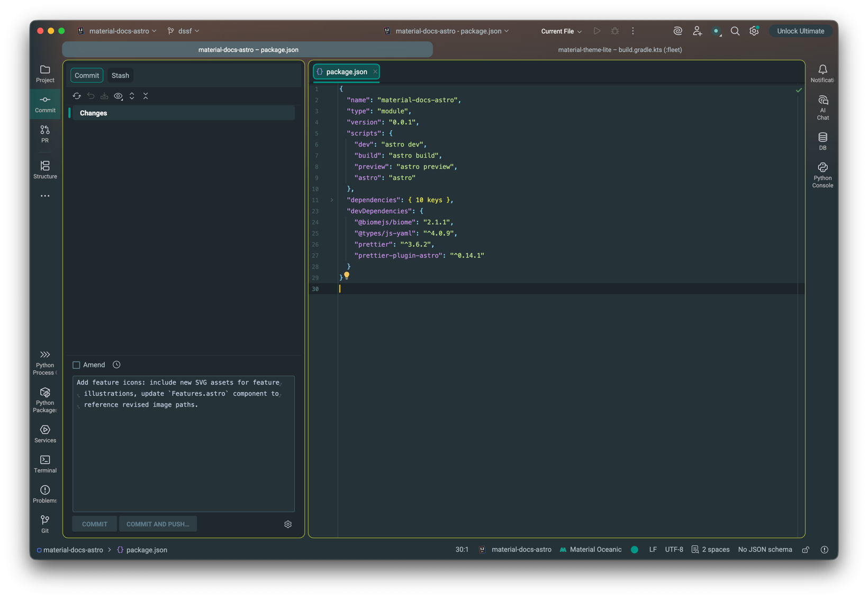Image resolution: width=868 pixels, height=599 pixels.
Task: Click the Commit and Push button
Action: (158, 524)
